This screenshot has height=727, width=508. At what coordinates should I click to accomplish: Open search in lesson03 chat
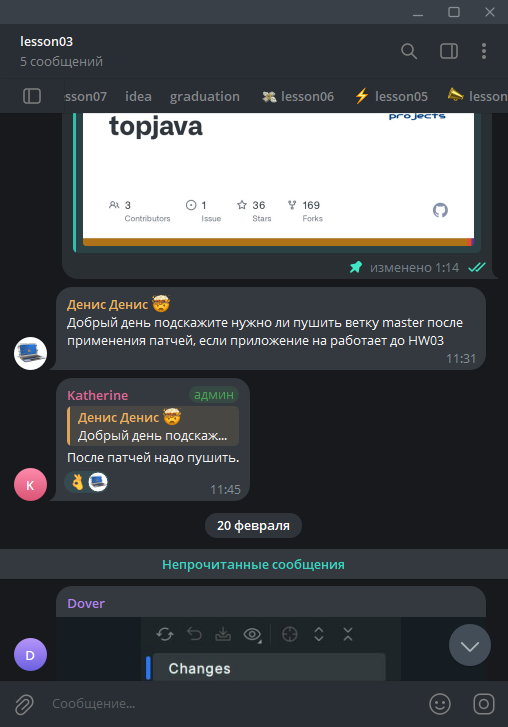tap(409, 51)
